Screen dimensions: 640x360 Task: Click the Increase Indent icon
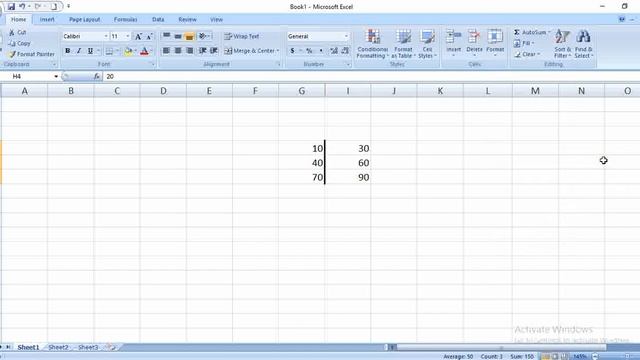click(x=214, y=51)
